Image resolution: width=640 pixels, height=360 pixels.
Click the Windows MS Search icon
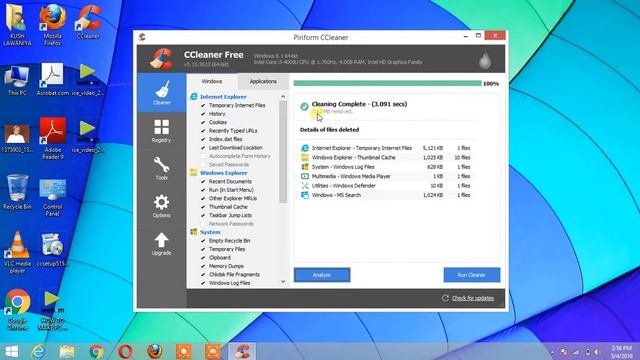tap(305, 195)
